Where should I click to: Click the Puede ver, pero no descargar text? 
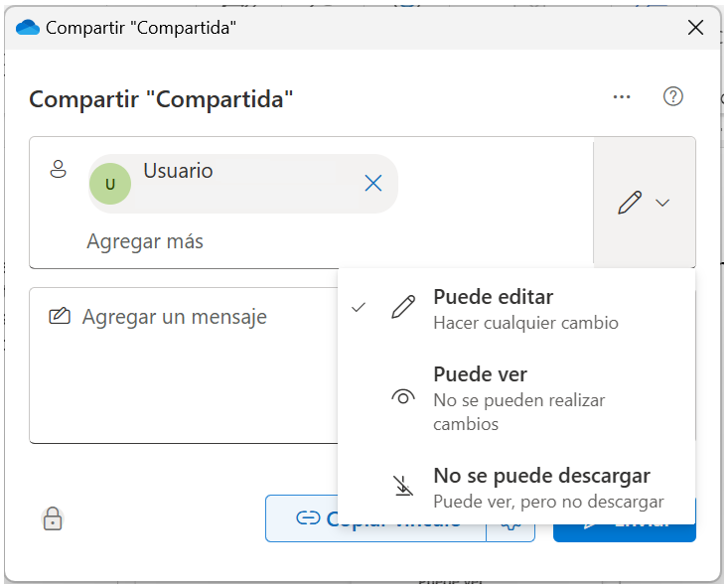pos(548,502)
